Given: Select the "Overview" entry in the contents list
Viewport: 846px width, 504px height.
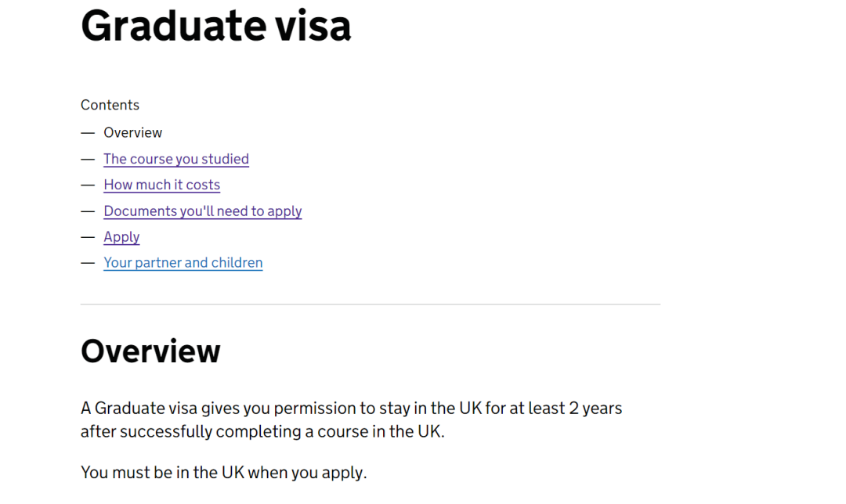Looking at the screenshot, I should point(132,133).
